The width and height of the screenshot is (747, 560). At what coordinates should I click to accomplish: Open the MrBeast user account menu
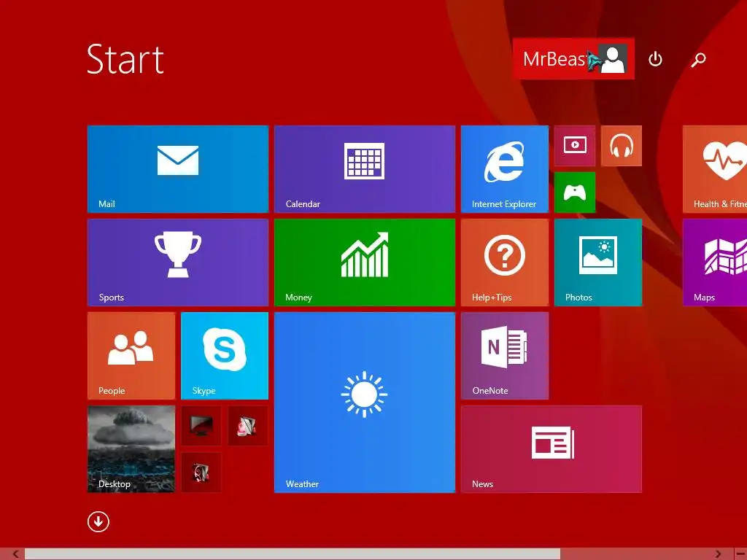click(x=573, y=59)
